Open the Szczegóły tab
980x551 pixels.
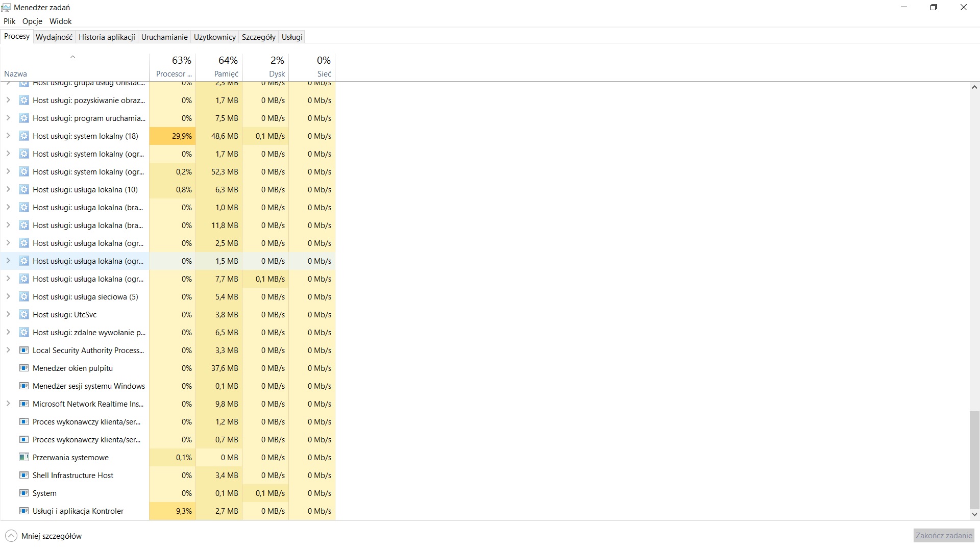[258, 37]
